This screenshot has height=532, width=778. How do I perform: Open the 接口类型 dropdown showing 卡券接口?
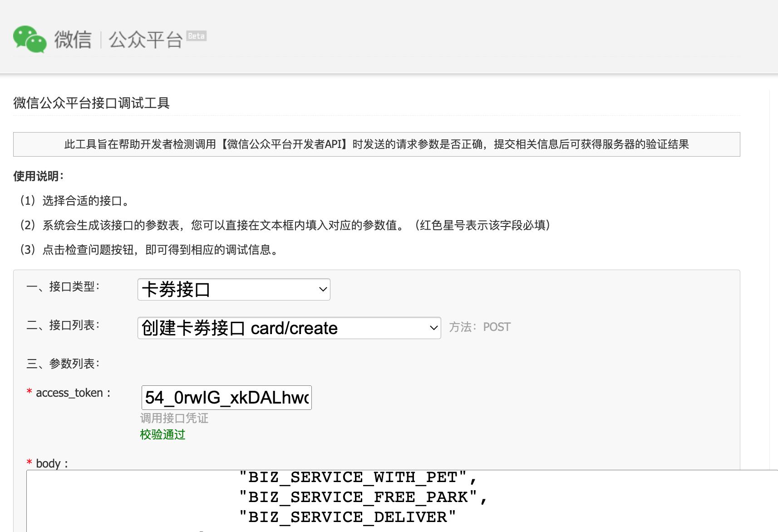234,290
